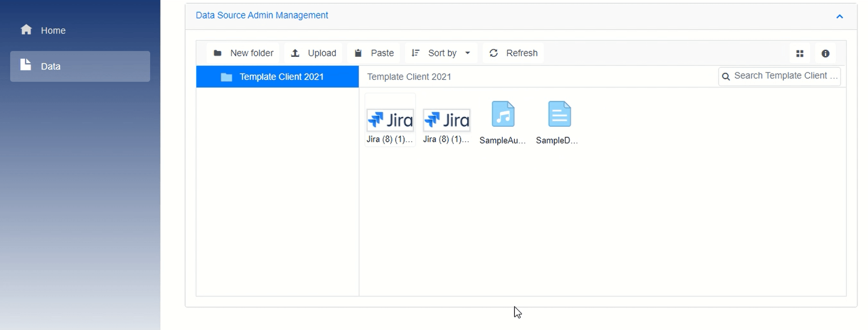This screenshot has height=330, width=868.
Task: Show details with the info icon
Action: click(826, 54)
